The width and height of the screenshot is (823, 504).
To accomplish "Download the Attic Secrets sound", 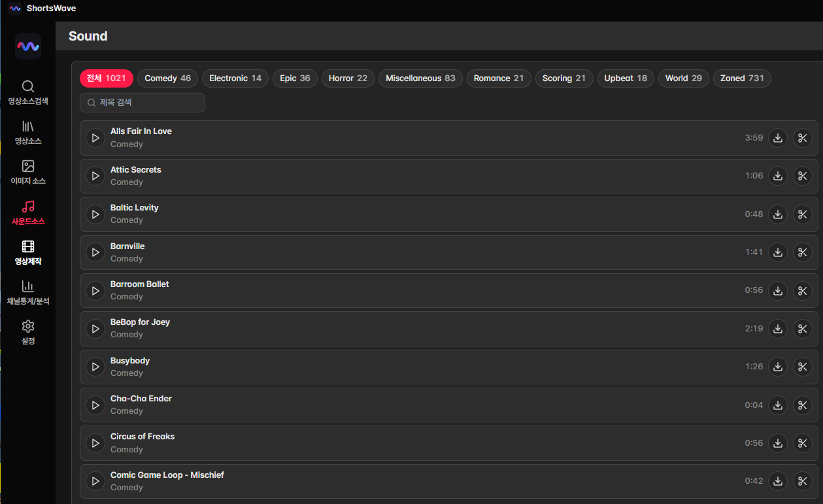I will click(x=777, y=176).
